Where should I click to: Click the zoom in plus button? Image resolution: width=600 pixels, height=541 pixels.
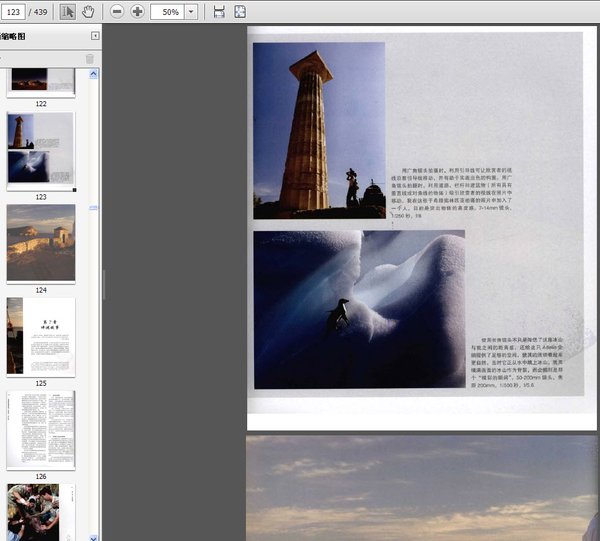(x=138, y=11)
